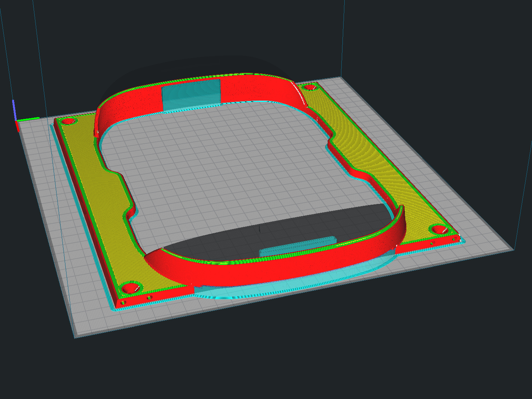Select the front-left countersunk screw hole
The height and width of the screenshot is (399, 532).
point(130,287)
